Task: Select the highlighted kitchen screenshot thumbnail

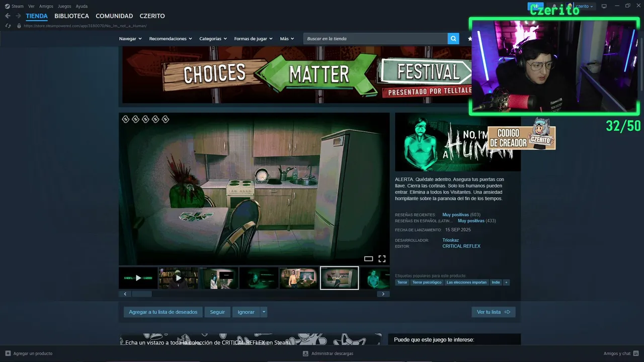Action: [x=339, y=278]
